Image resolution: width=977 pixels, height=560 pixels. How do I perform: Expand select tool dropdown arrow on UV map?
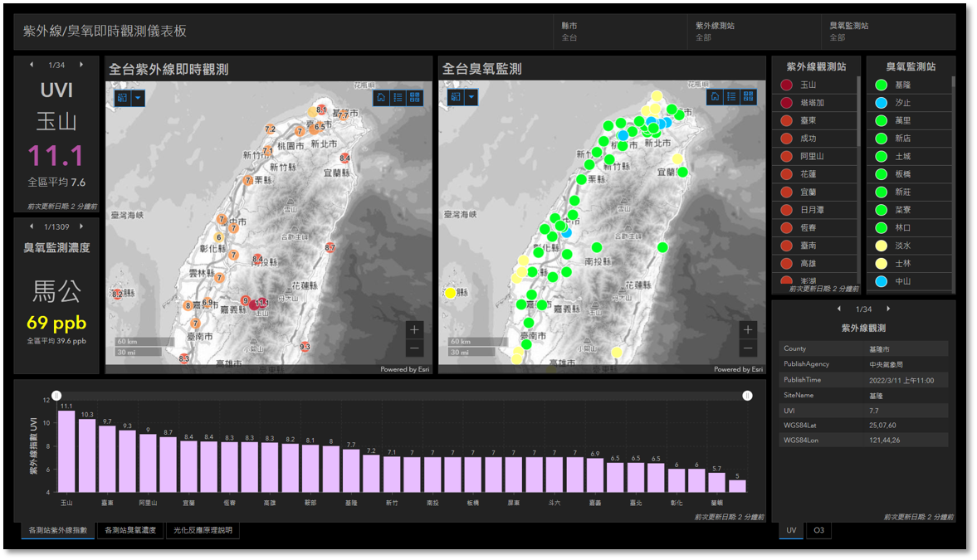pos(138,98)
